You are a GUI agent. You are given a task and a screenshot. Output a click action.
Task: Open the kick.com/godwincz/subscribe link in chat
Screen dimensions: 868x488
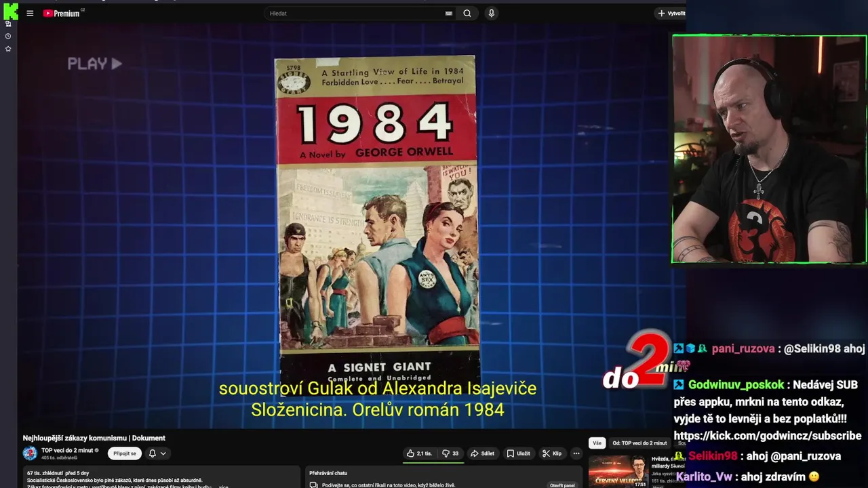tap(768, 436)
